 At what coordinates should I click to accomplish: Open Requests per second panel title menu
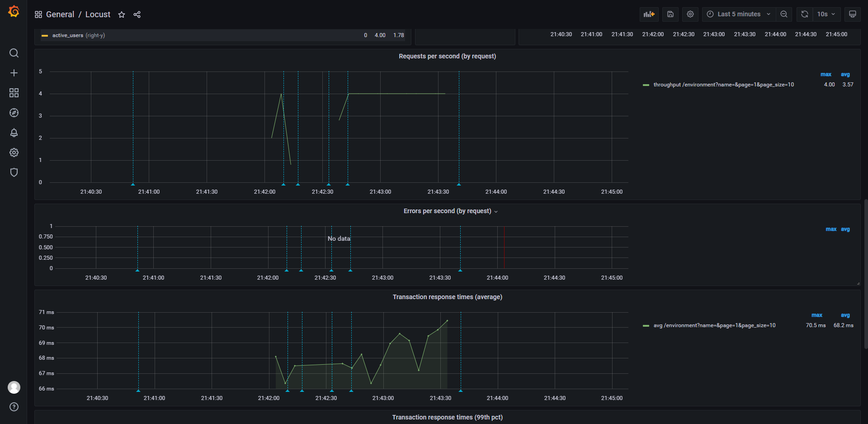(448, 56)
